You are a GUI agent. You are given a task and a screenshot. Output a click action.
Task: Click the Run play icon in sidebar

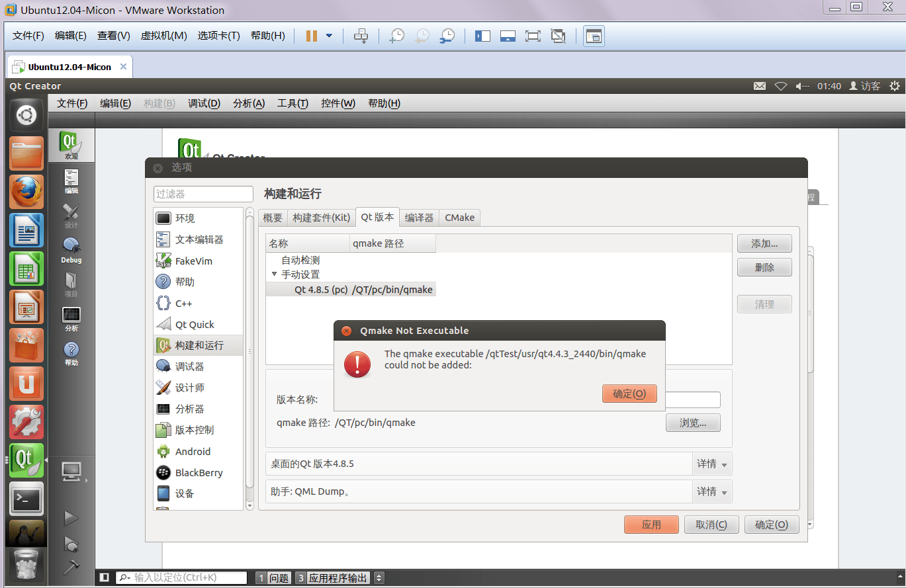(x=71, y=518)
